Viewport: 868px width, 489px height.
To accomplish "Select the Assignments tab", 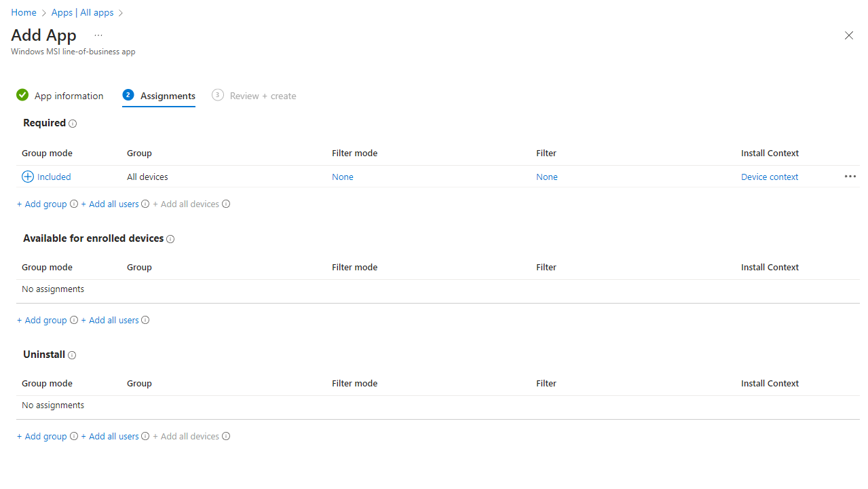I will click(x=168, y=96).
